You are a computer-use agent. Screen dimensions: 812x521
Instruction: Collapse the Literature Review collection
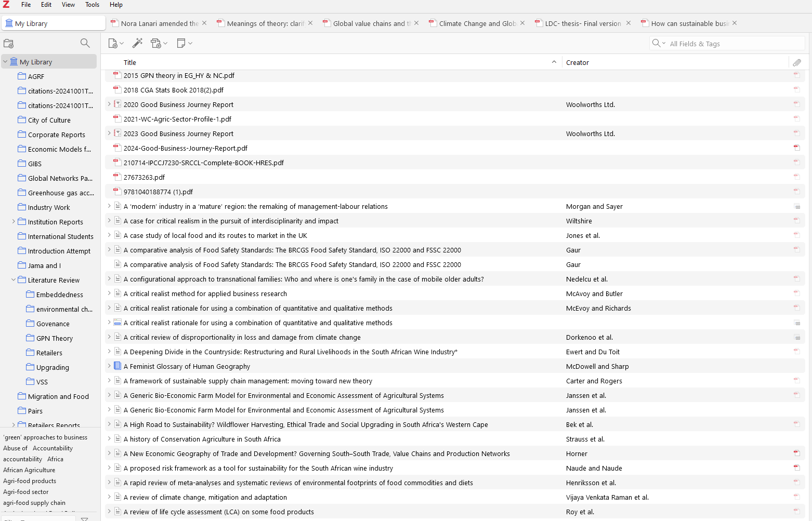(x=14, y=279)
